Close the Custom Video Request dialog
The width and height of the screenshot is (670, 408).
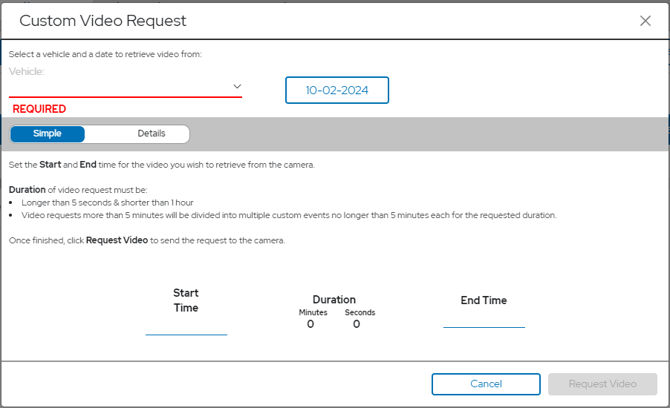[x=645, y=21]
